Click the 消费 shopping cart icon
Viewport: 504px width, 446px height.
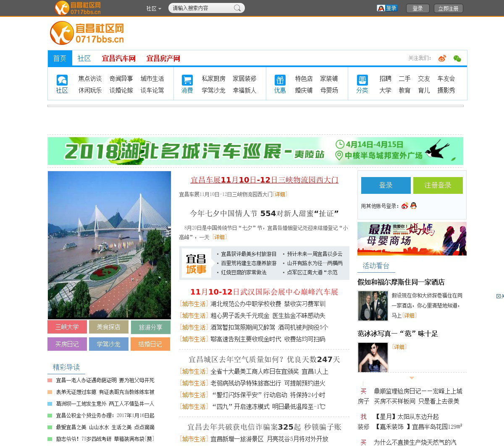pyautogui.click(x=187, y=80)
